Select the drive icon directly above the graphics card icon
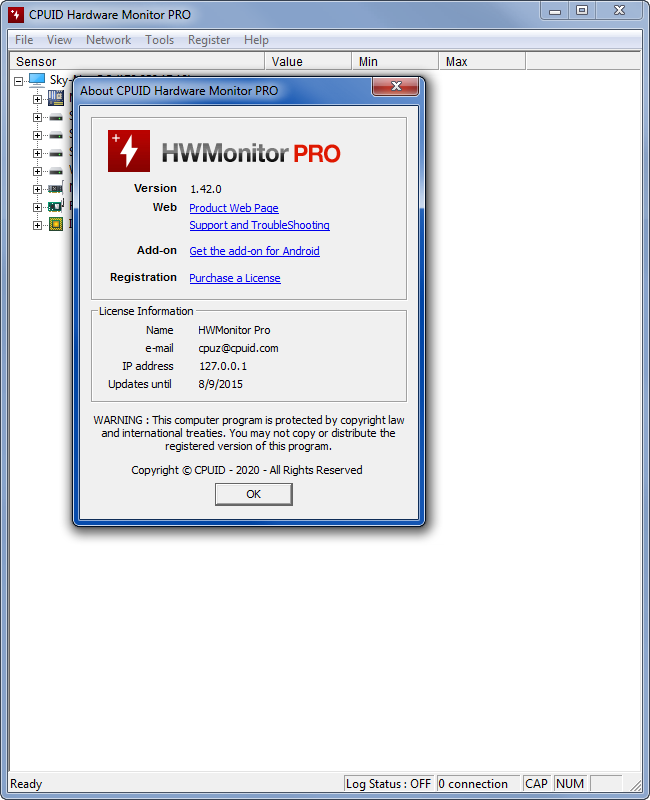 (x=56, y=171)
